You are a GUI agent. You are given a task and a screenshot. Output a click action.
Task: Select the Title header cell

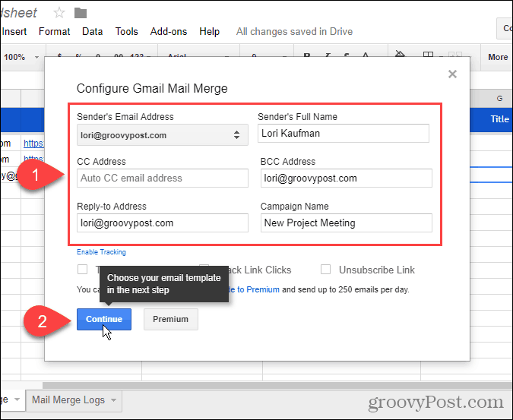[x=492, y=119]
